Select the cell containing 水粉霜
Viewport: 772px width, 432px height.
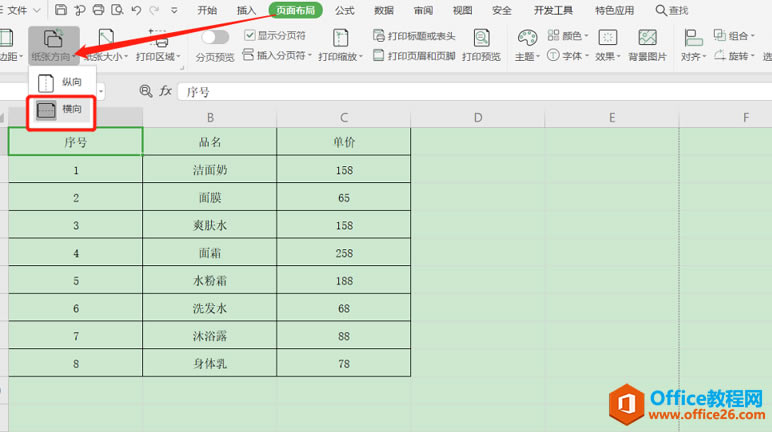tap(210, 280)
